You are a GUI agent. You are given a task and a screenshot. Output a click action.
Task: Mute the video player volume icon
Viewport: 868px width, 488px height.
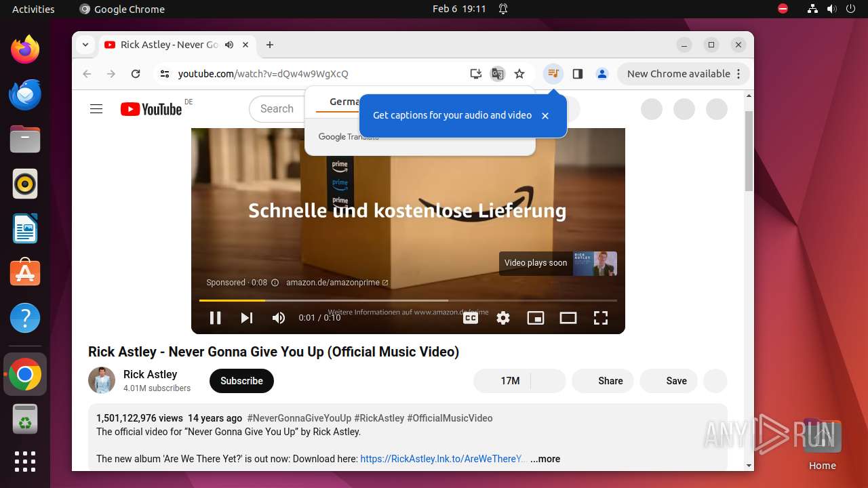(279, 318)
